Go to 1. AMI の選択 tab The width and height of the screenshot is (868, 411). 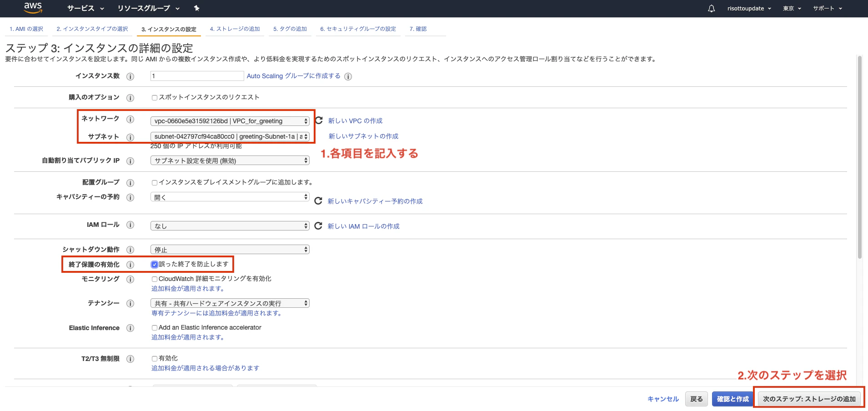[26, 29]
